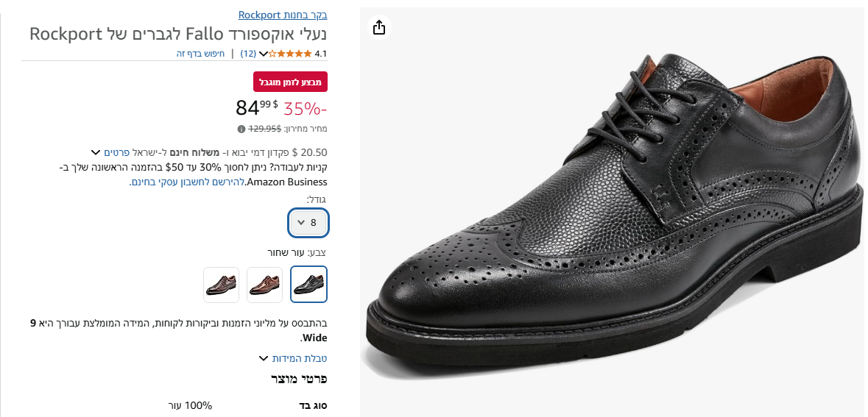868x417 pixels.
Task: Select the black leather shoe color swatch
Action: click(x=309, y=285)
